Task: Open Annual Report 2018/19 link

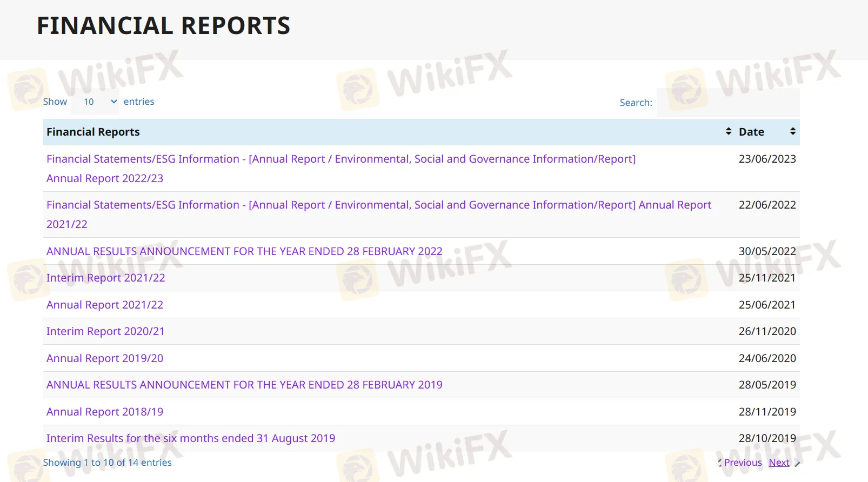Action: tap(105, 412)
